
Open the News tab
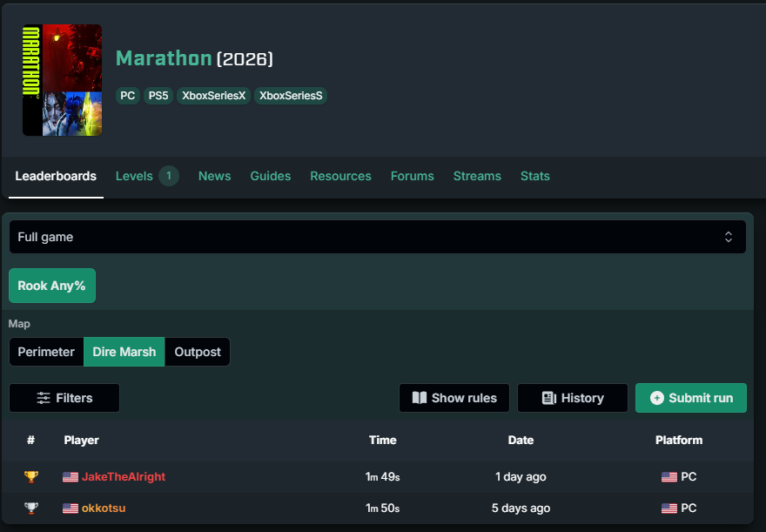214,176
